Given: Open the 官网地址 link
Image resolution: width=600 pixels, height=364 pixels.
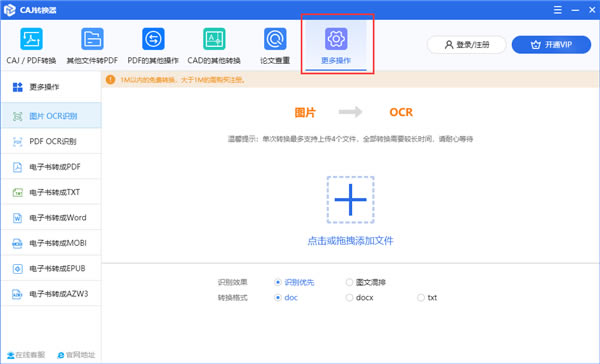Looking at the screenshot, I should [x=76, y=355].
